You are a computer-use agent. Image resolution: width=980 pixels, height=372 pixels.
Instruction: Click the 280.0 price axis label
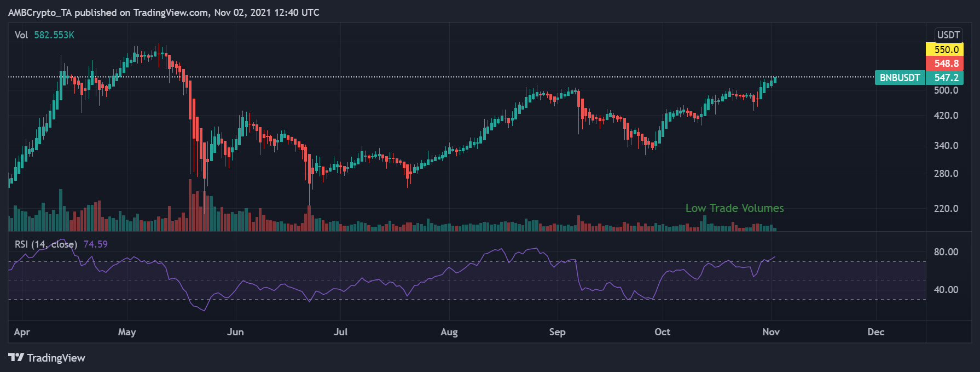(946, 174)
